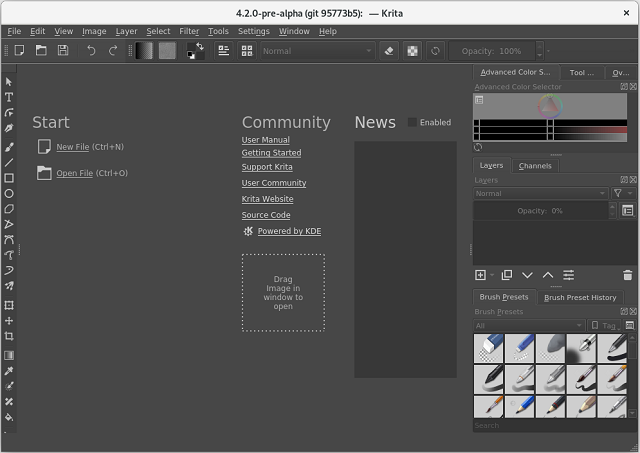
Task: Open the toolbar blending mode Normal dropdown
Action: [317, 51]
